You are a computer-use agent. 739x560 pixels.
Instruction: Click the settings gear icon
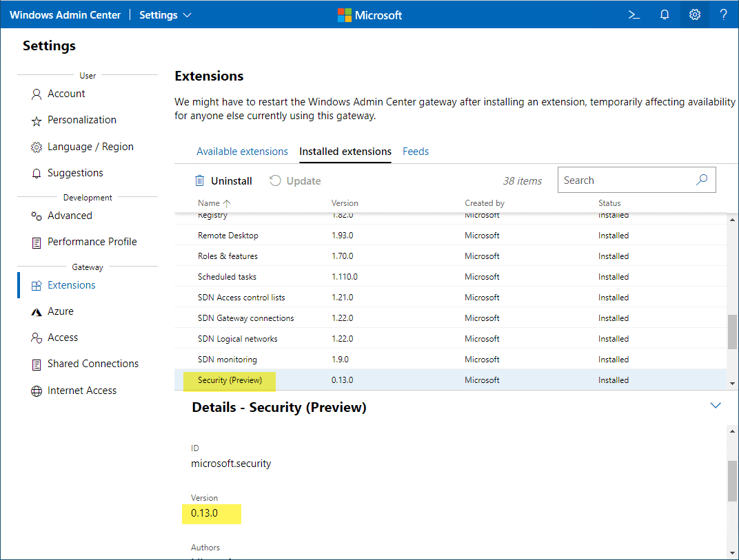(x=695, y=14)
